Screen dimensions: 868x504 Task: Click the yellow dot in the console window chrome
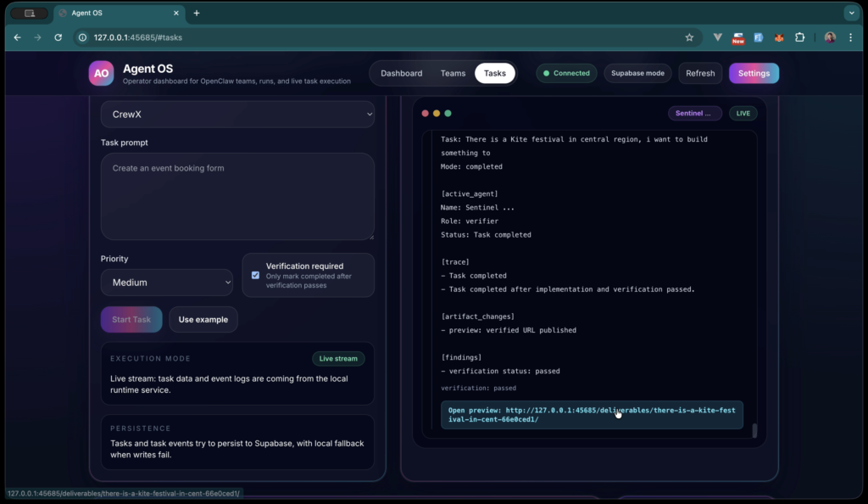point(436,111)
